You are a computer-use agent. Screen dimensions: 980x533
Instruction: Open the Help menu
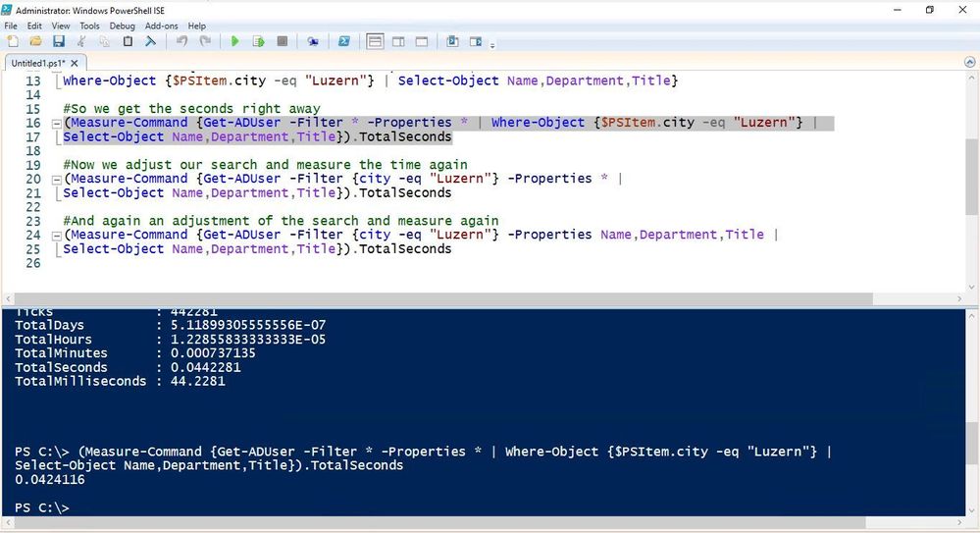pyautogui.click(x=197, y=26)
